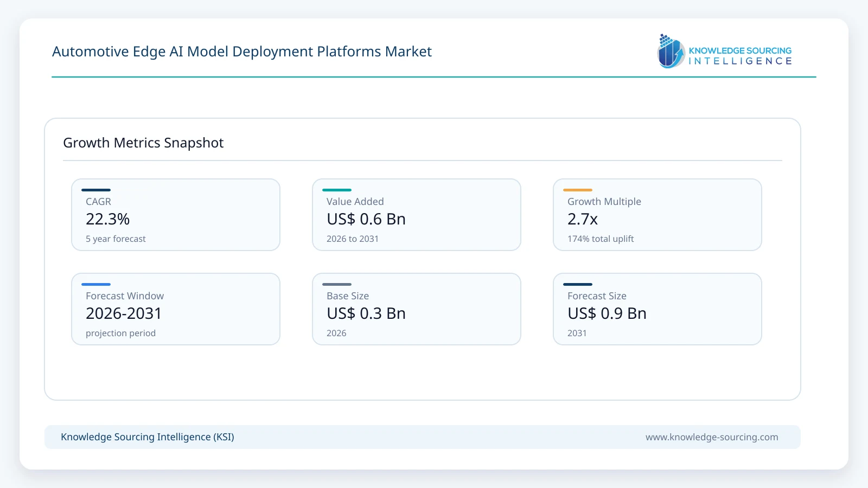Click the 'US$ 0.9 Bn' value
Screen dimensions: 868x488
607,313
